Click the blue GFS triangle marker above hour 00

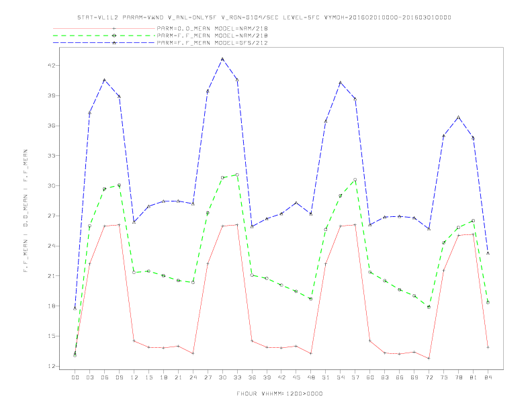coord(75,309)
